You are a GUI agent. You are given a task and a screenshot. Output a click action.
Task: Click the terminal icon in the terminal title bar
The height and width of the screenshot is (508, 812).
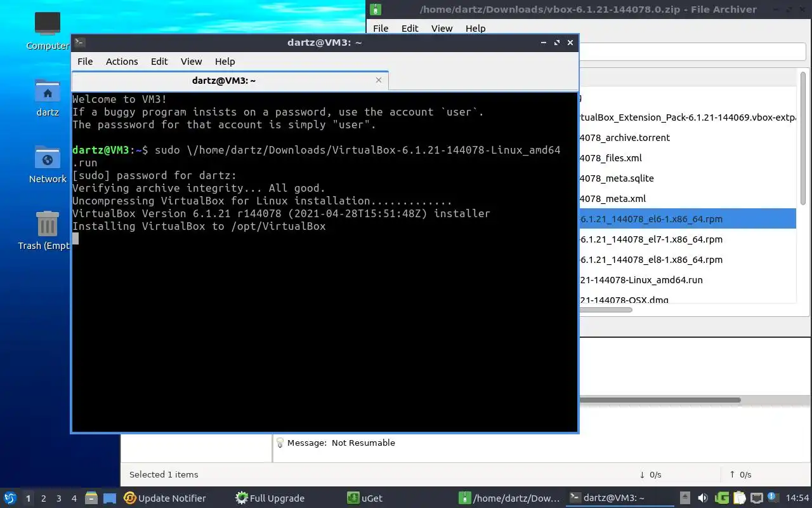point(79,43)
